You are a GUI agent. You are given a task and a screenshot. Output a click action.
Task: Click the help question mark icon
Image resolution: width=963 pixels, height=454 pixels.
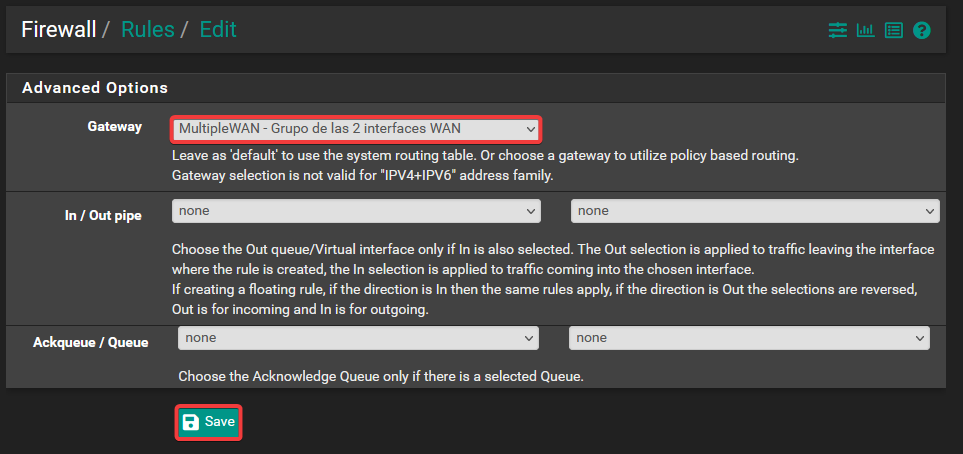[922, 31]
